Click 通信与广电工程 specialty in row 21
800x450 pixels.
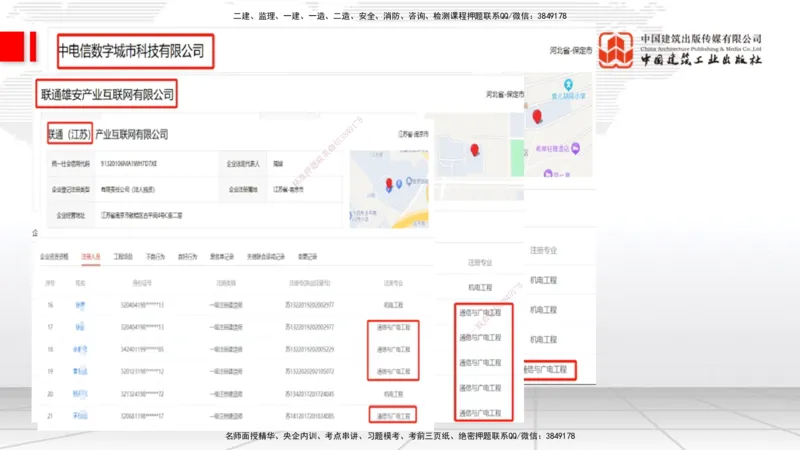point(393,416)
